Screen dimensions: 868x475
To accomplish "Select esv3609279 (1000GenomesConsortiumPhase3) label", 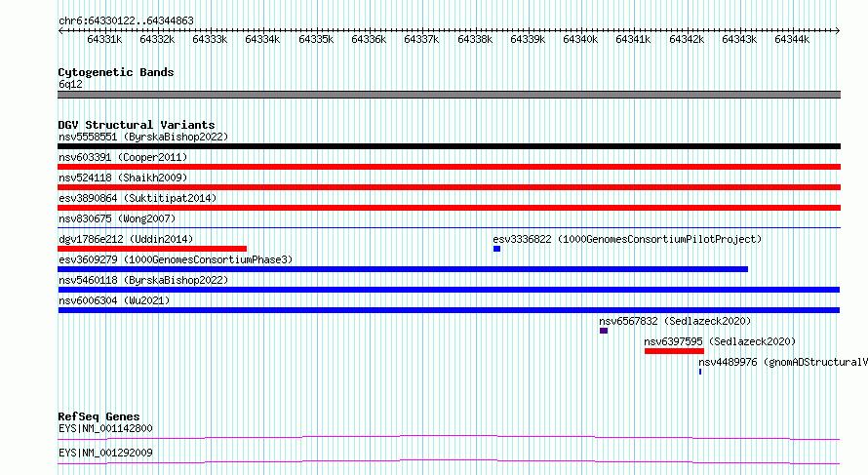I will pos(176,259).
